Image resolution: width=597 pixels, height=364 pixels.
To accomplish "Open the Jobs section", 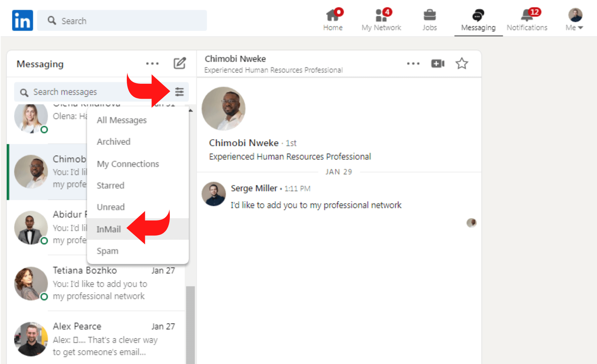I will coord(430,19).
